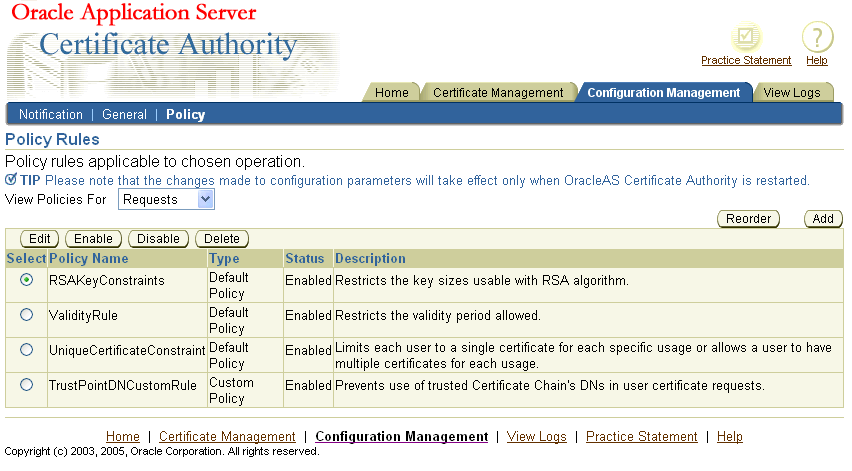
Task: Open the Notification subtab
Action: (51, 115)
